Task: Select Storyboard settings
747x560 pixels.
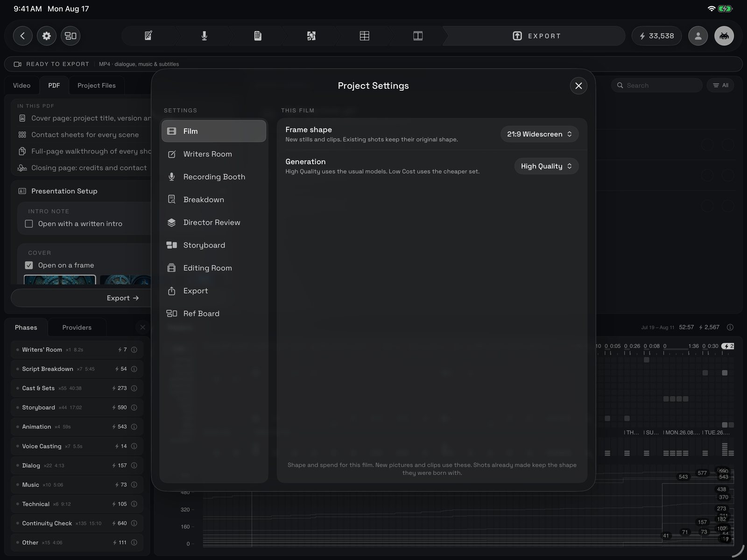Action: click(214, 245)
